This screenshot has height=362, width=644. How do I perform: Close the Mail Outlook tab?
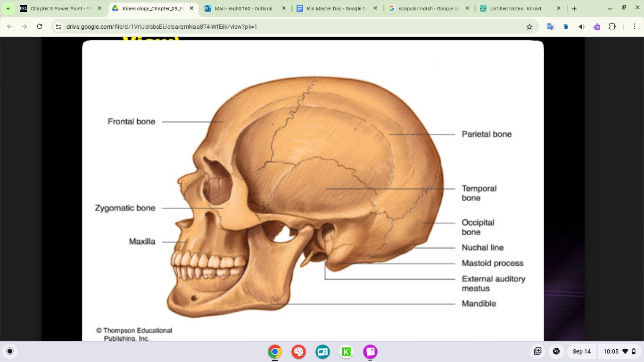[283, 8]
